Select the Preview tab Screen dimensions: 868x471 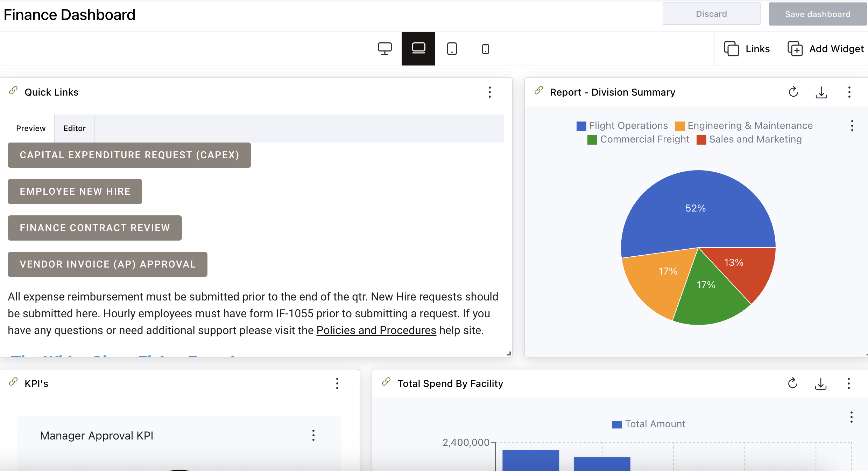pos(30,128)
